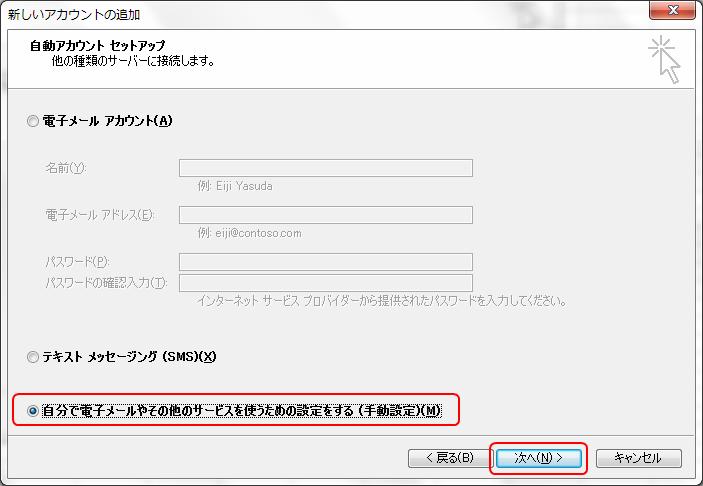
Task: Click the インターネット サービス プロバイダー password hint
Action: click(x=382, y=300)
